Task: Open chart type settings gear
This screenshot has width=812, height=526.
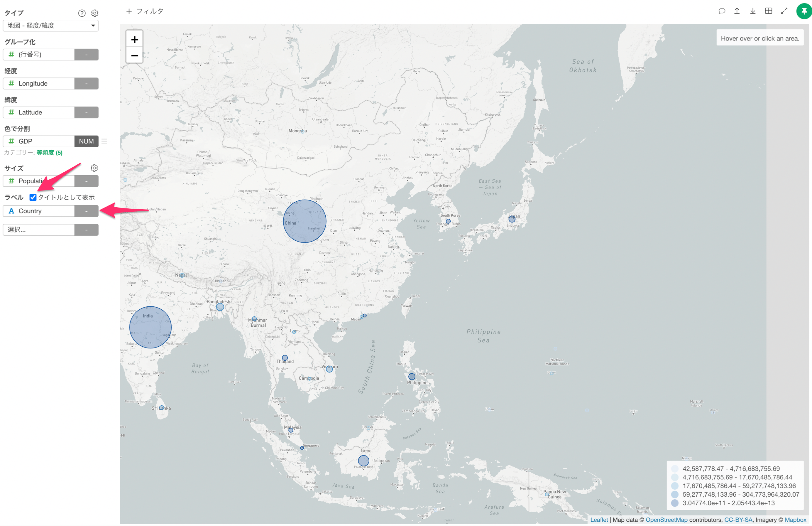Action: 94,13
